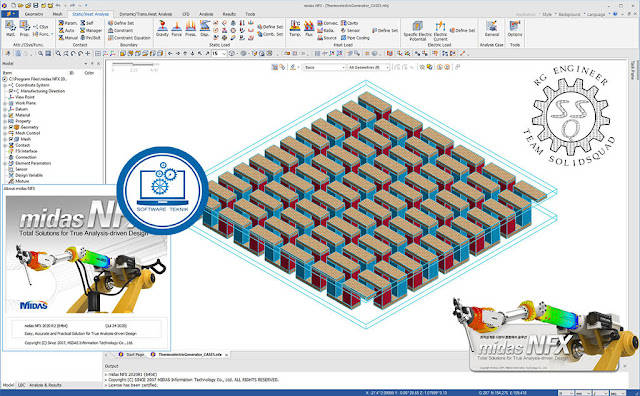Switch to the Results ribbon tab
Screen dimensions: 640x396
coord(229,14)
